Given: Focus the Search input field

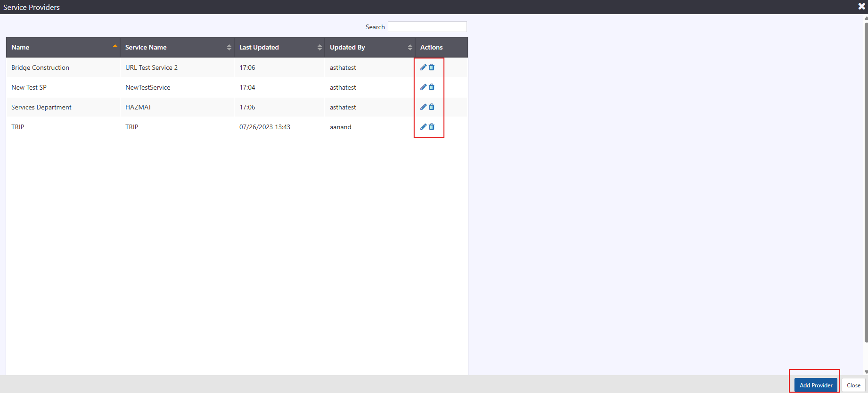Looking at the screenshot, I should click(427, 27).
